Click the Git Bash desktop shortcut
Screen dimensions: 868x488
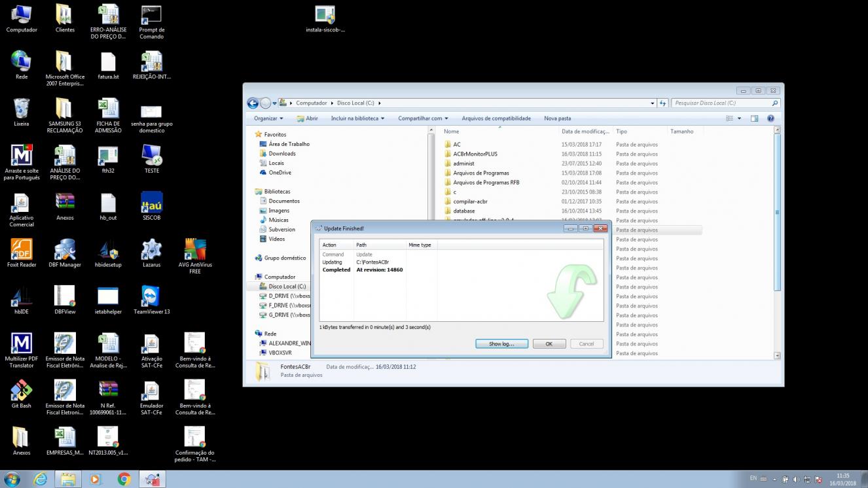coord(22,393)
